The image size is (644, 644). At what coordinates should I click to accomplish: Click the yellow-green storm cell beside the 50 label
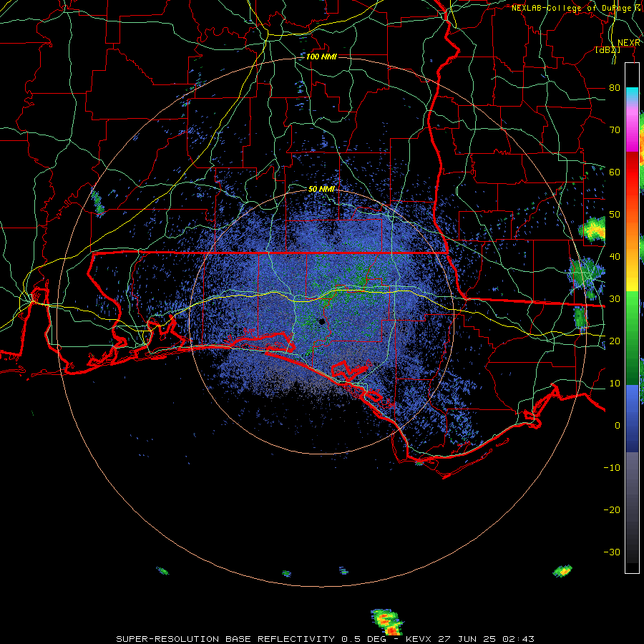click(x=593, y=229)
